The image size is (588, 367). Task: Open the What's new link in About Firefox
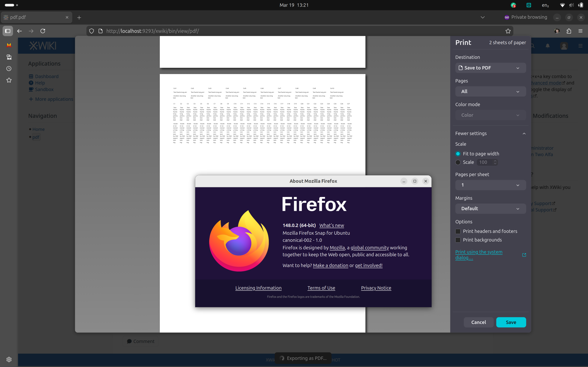[x=331, y=225]
